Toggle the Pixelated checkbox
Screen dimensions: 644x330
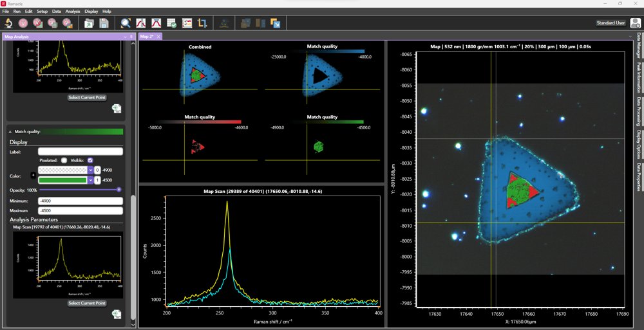pyautogui.click(x=64, y=160)
